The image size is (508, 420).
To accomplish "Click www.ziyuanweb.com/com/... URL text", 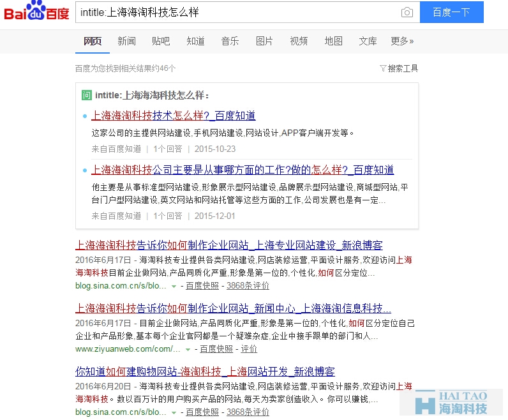I will (128, 349).
